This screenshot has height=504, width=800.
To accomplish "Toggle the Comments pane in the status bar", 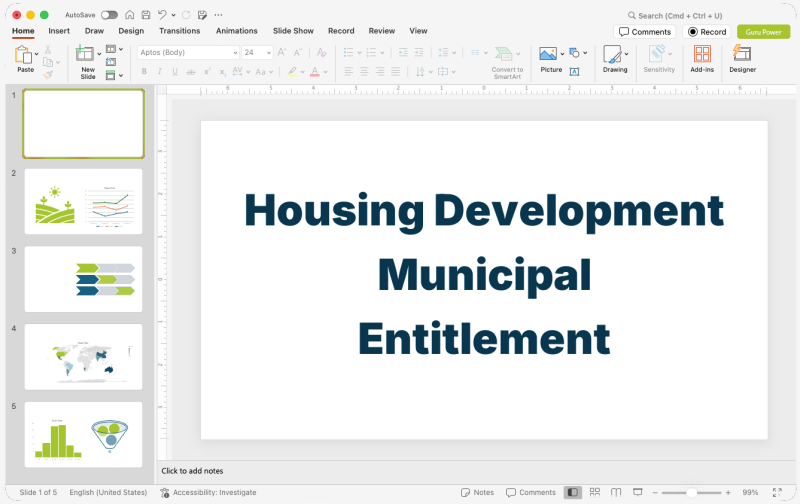I will (531, 492).
